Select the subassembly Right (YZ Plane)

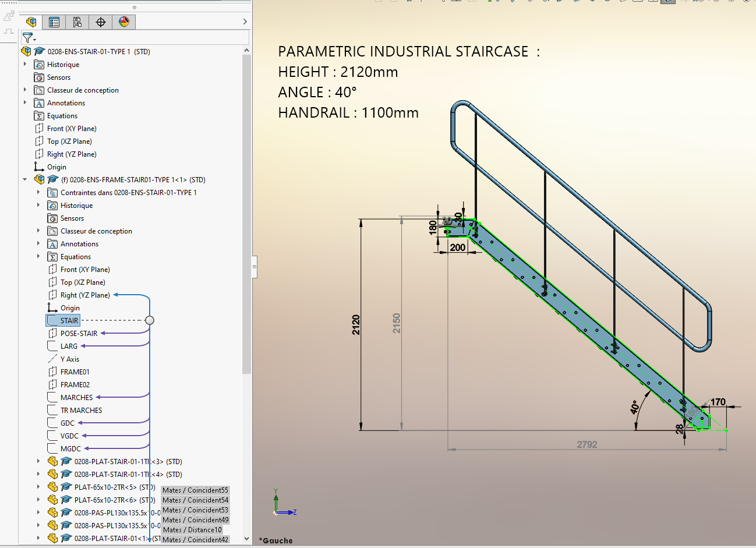pyautogui.click(x=85, y=295)
